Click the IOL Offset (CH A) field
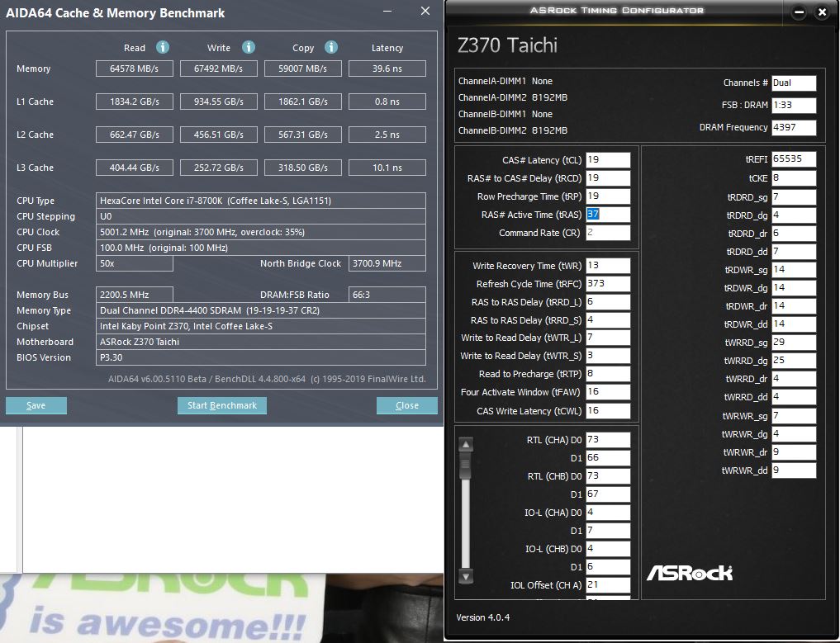This screenshot has width=840, height=643. (608, 585)
